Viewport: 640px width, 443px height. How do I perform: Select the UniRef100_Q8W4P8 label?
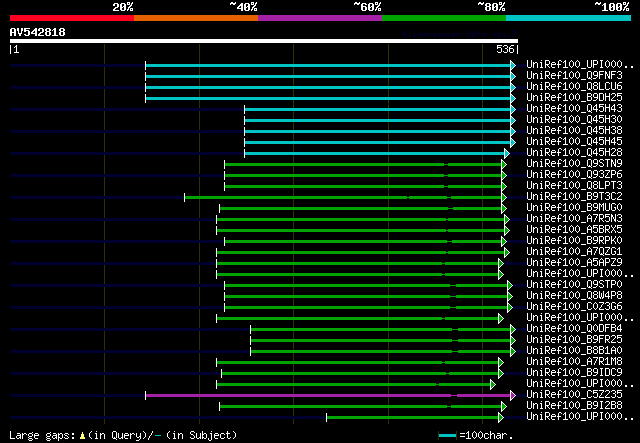pyautogui.click(x=574, y=296)
